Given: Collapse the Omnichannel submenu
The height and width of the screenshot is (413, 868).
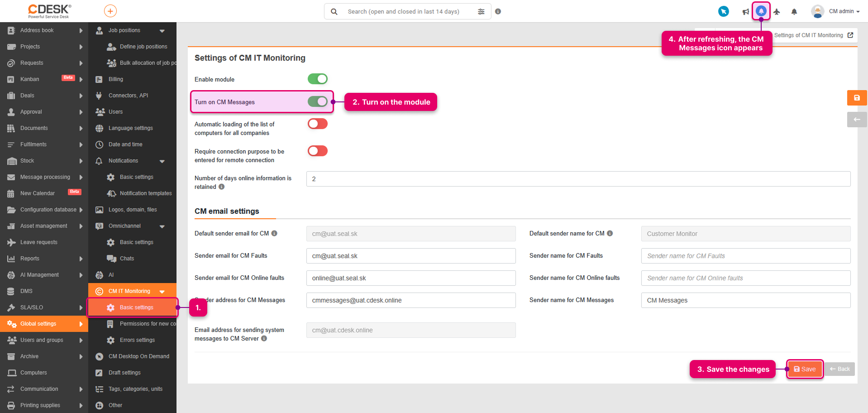Looking at the screenshot, I should coord(162,226).
